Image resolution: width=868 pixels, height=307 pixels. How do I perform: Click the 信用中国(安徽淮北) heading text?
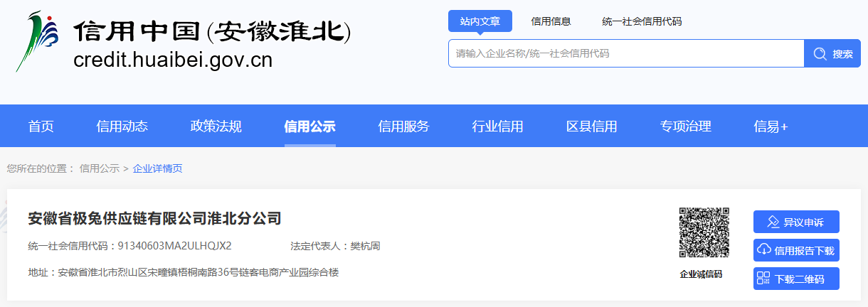(x=213, y=31)
